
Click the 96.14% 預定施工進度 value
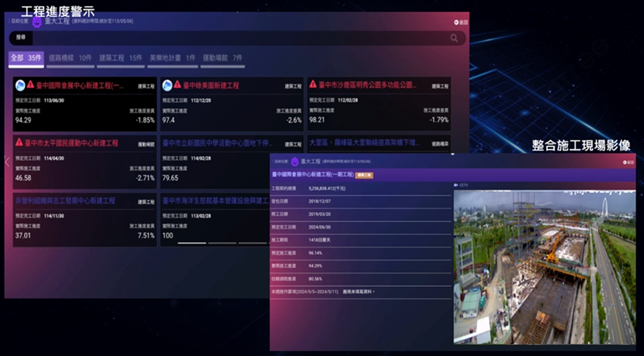[315, 253]
